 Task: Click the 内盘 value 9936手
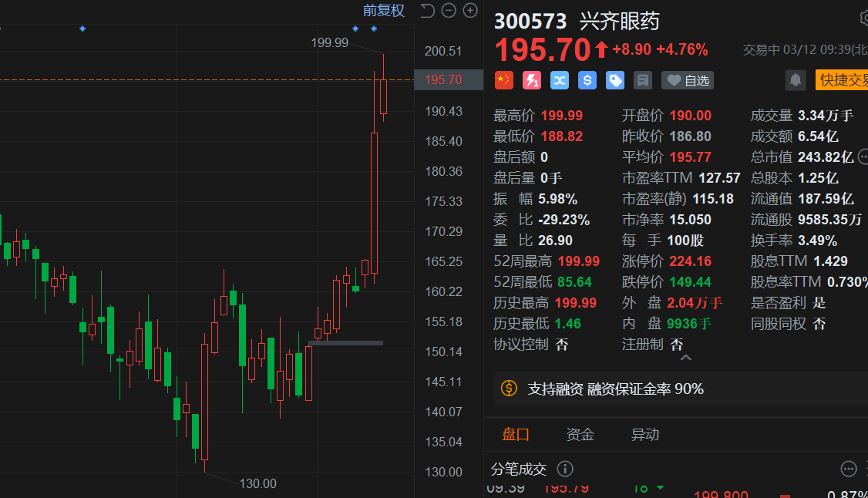point(689,324)
